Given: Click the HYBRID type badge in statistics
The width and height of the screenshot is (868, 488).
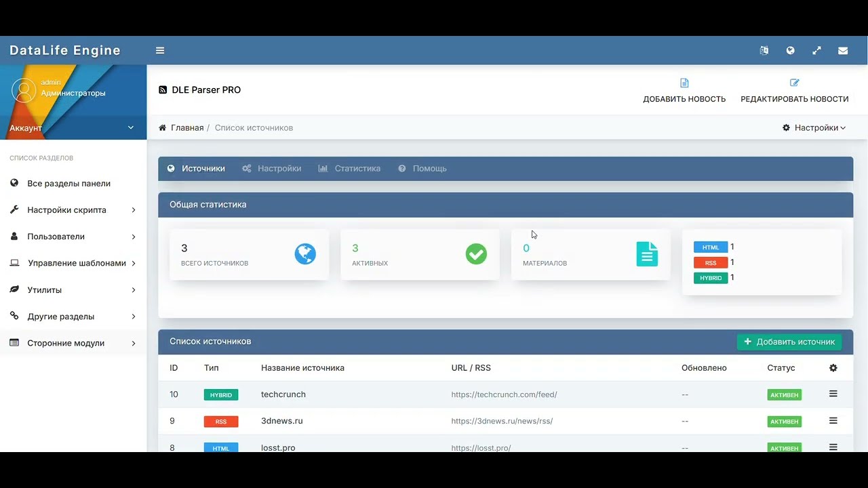Looking at the screenshot, I should coord(711,278).
